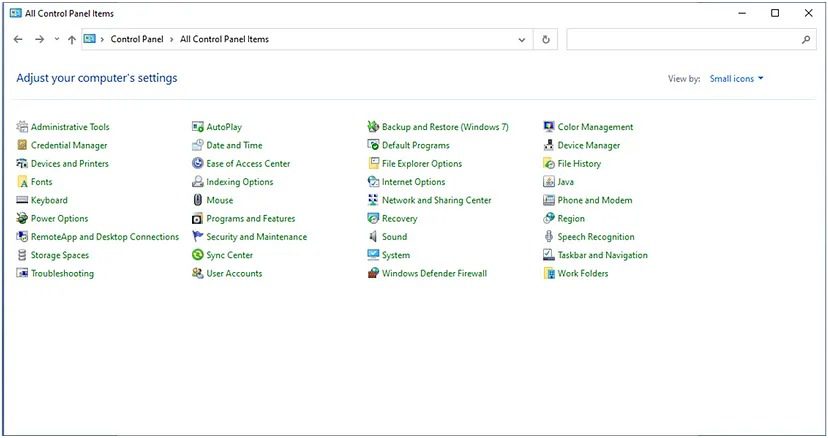Click the Storage Spaces icon

click(22, 255)
